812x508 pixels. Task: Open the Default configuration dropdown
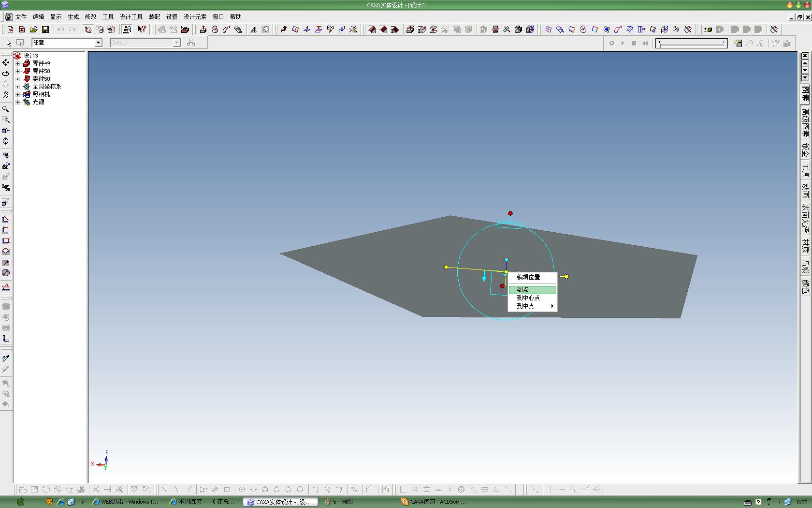pyautogui.click(x=176, y=43)
